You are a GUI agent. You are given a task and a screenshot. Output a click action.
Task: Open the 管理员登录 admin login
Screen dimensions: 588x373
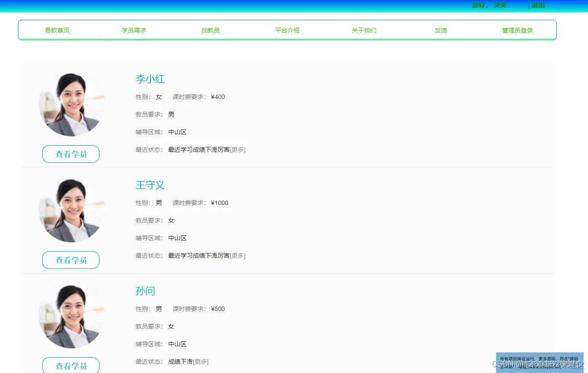pyautogui.click(x=517, y=30)
